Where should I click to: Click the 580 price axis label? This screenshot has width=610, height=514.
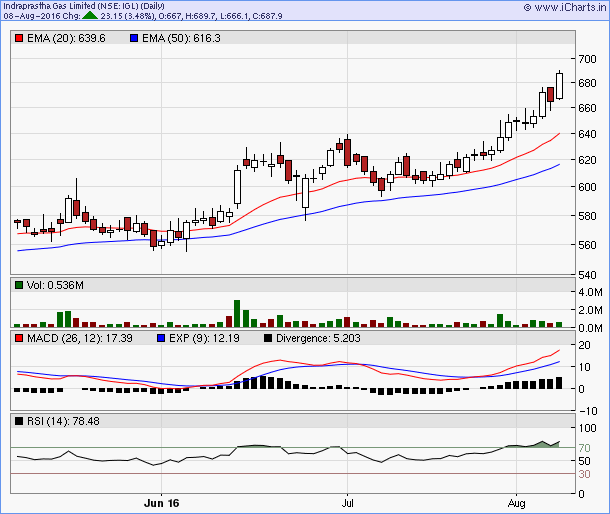tap(587, 216)
